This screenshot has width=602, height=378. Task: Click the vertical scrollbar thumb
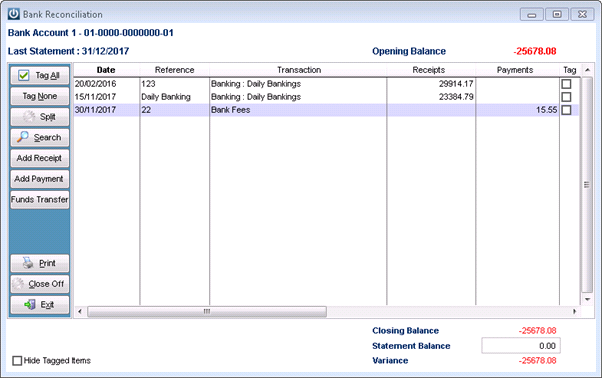[x=587, y=185]
